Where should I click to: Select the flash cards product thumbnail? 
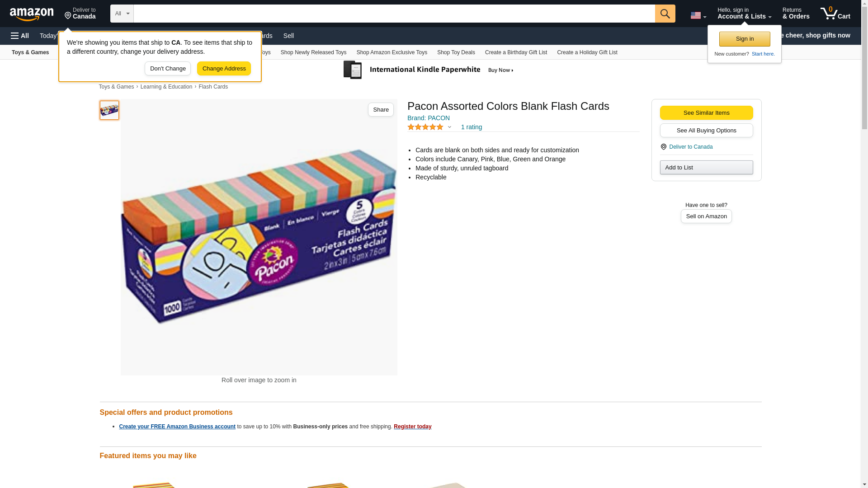(x=109, y=110)
